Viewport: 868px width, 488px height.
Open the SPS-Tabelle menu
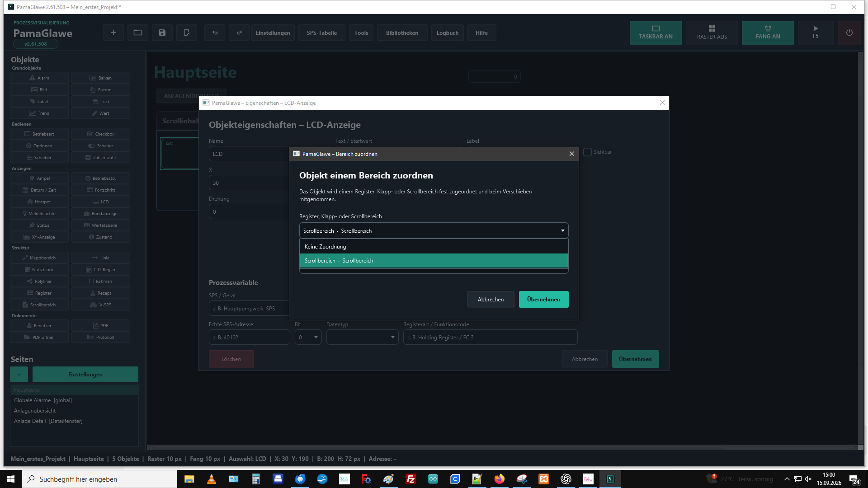coord(321,33)
